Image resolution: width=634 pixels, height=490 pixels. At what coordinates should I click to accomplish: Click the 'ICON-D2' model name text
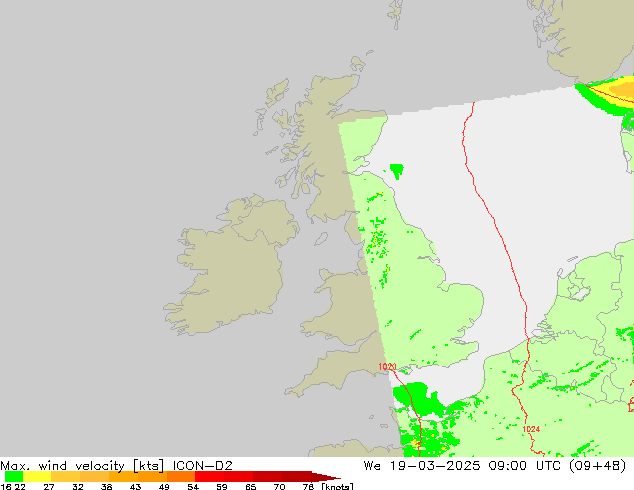click(203, 466)
